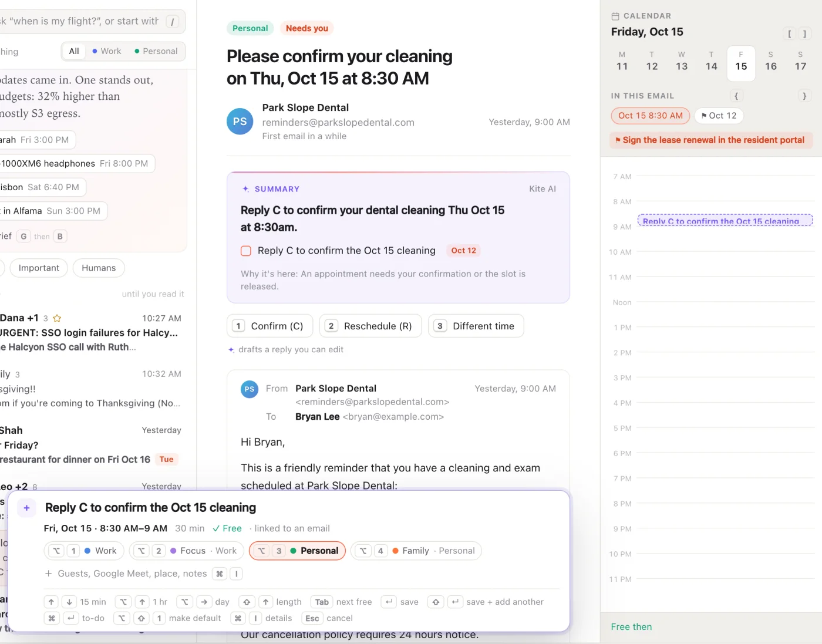
Task: Click the Needs you tag above subject
Action: 307,28
